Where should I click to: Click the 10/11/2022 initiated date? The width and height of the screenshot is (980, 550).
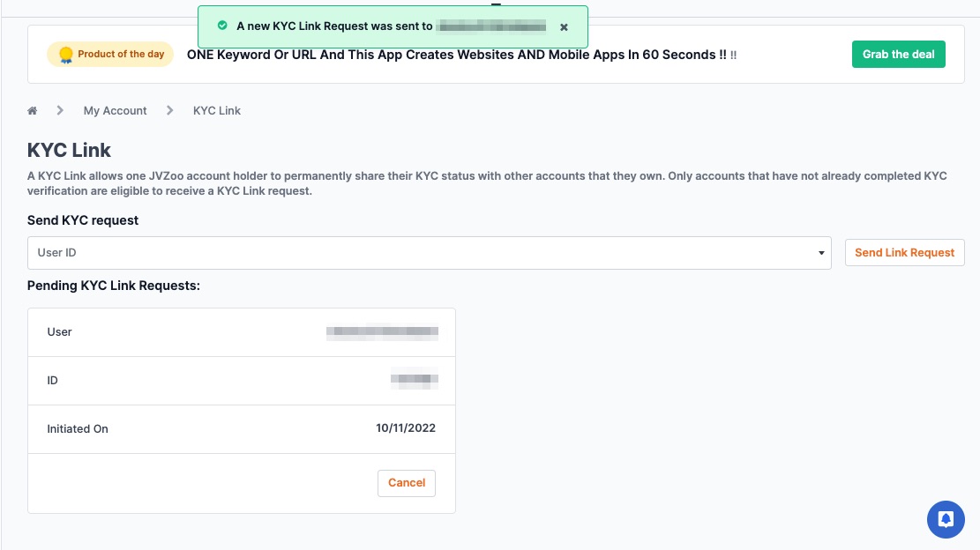[x=406, y=428]
